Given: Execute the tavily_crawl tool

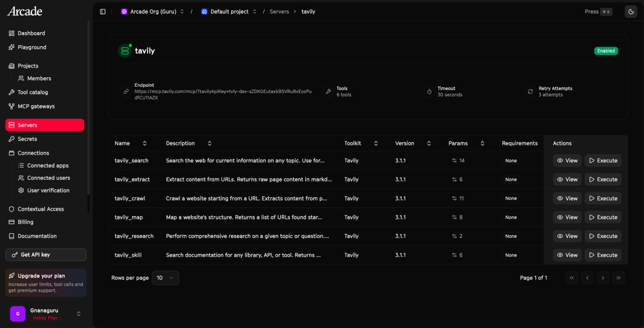Looking at the screenshot, I should coord(603,198).
